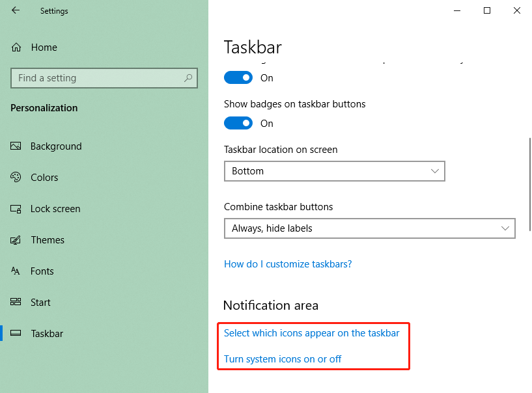Open the Taskbar settings icon
Viewport: 532px width, 393px height.
[x=16, y=333]
